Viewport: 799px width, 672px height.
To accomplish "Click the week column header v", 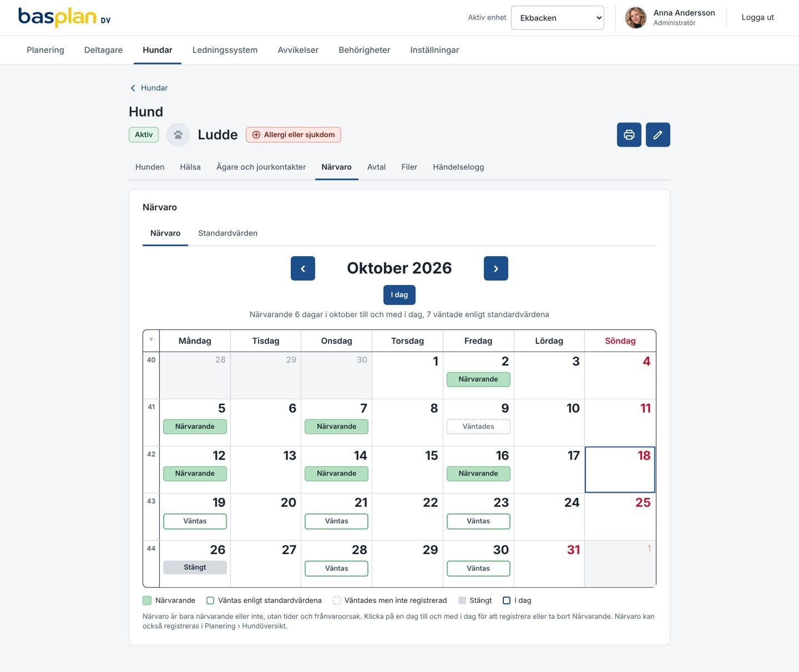I will 151,340.
